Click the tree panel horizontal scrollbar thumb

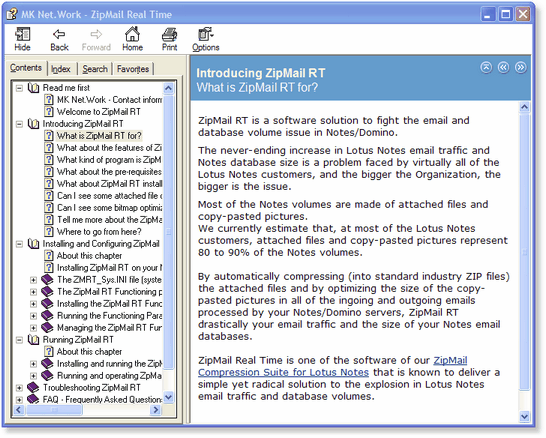click(54, 410)
